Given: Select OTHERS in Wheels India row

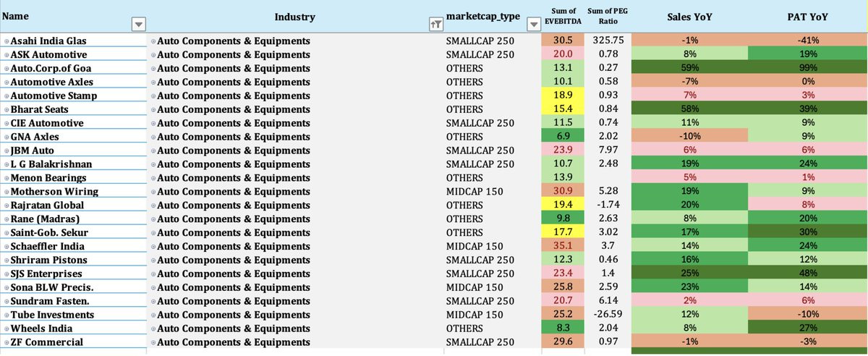Looking at the screenshot, I should tap(464, 329).
